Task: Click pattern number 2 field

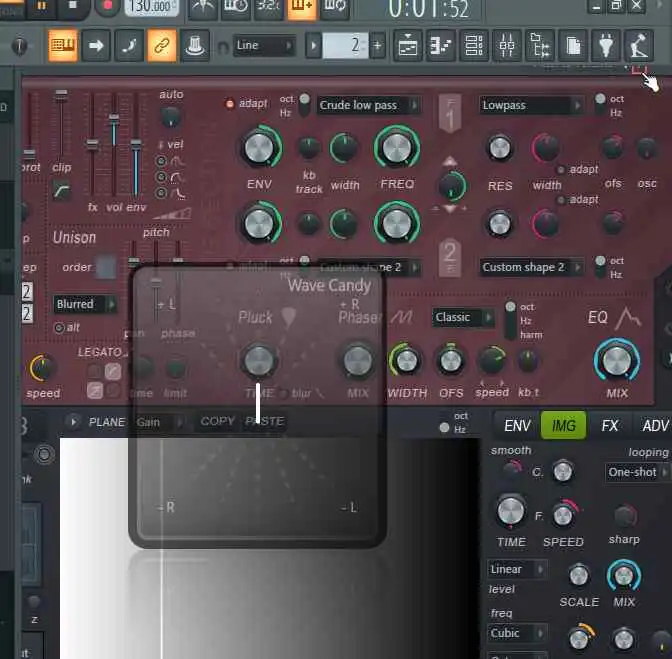Action: [345, 45]
